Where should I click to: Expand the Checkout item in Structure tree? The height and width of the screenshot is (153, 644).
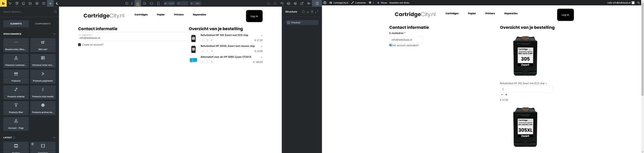coord(284,22)
